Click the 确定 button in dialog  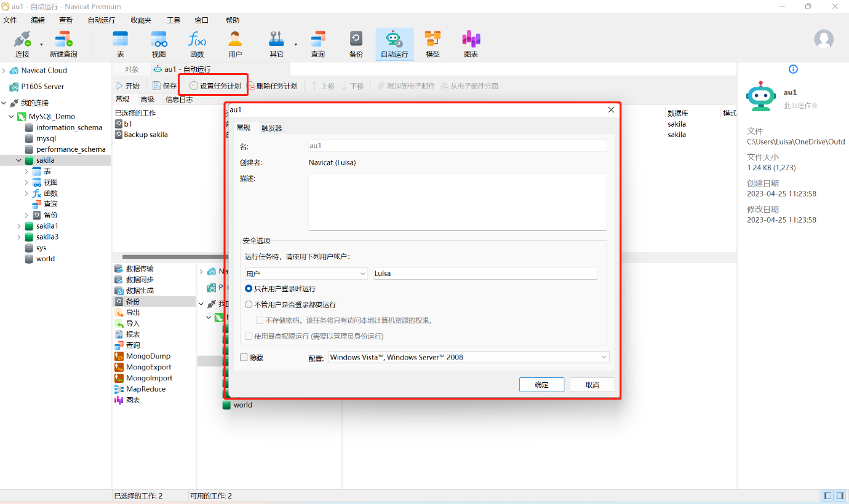pos(541,385)
